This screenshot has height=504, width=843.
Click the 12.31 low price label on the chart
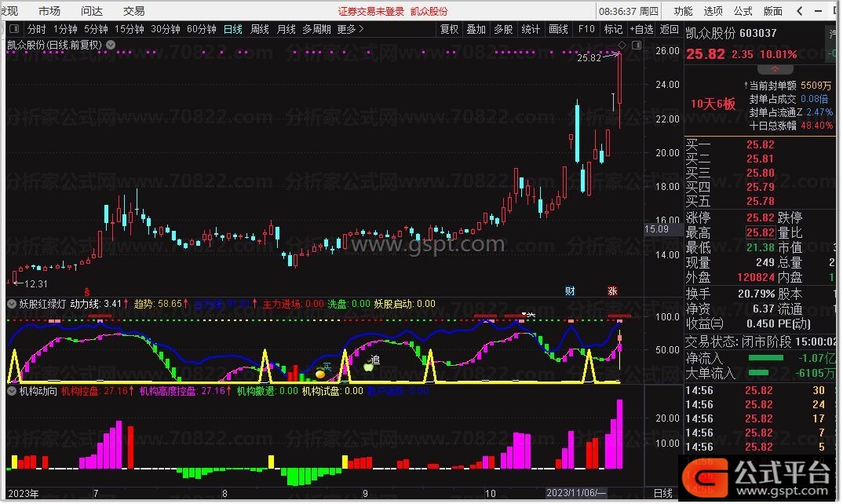[x=36, y=284]
